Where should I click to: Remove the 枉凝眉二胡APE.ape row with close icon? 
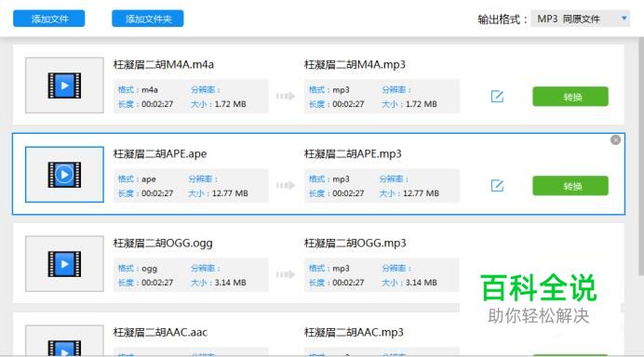point(615,140)
